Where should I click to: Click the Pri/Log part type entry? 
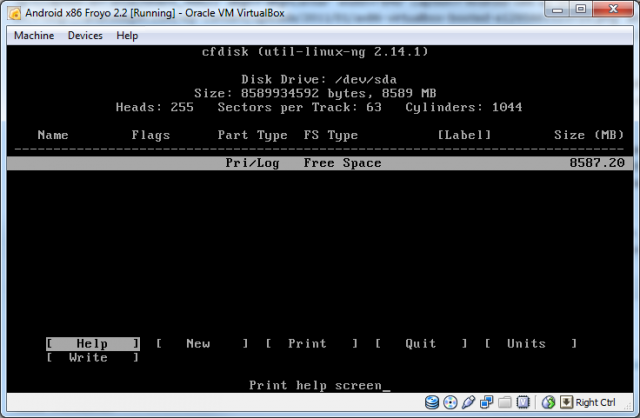[252, 163]
